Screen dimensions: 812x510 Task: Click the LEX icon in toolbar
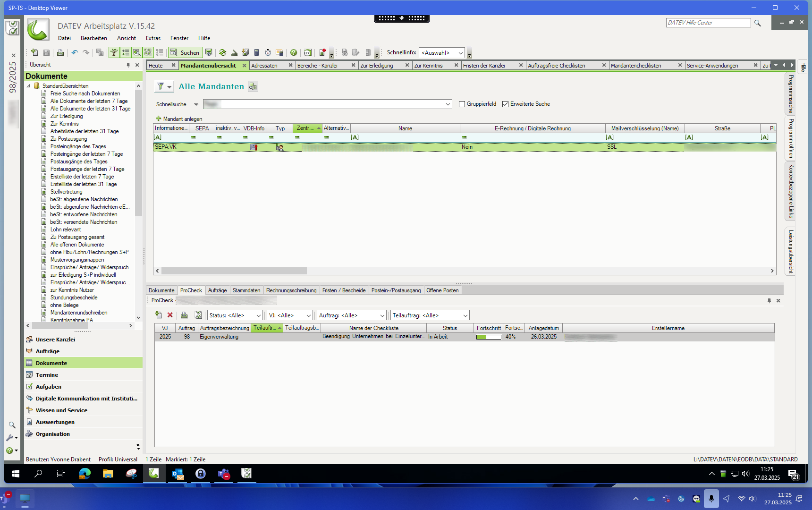[x=307, y=53]
